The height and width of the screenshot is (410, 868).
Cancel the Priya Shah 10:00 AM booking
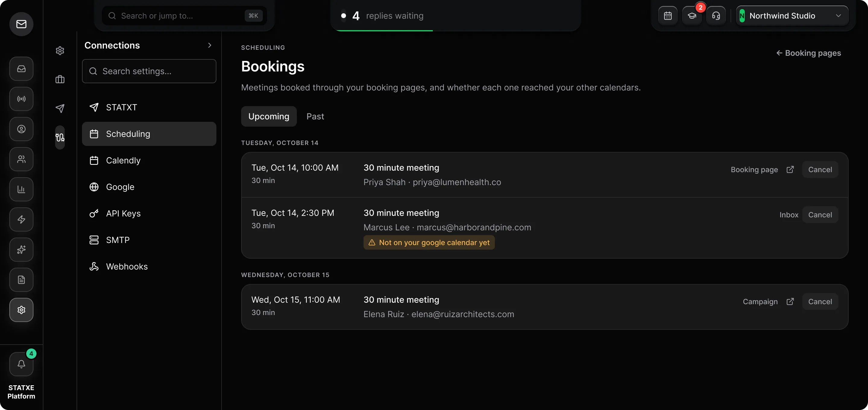click(x=820, y=170)
